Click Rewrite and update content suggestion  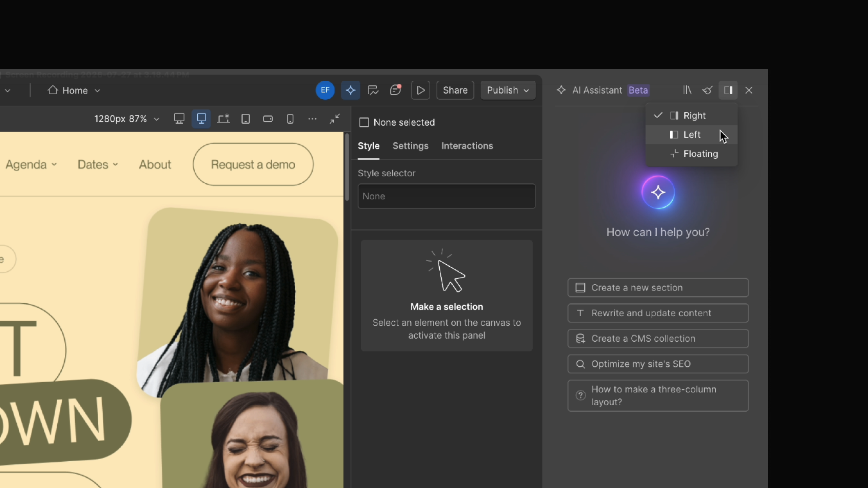(x=658, y=313)
